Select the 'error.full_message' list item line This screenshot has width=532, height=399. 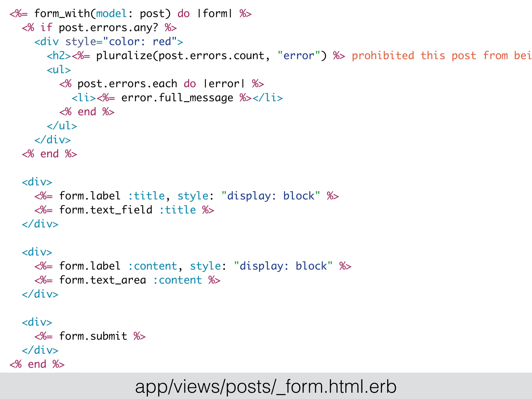(x=177, y=98)
